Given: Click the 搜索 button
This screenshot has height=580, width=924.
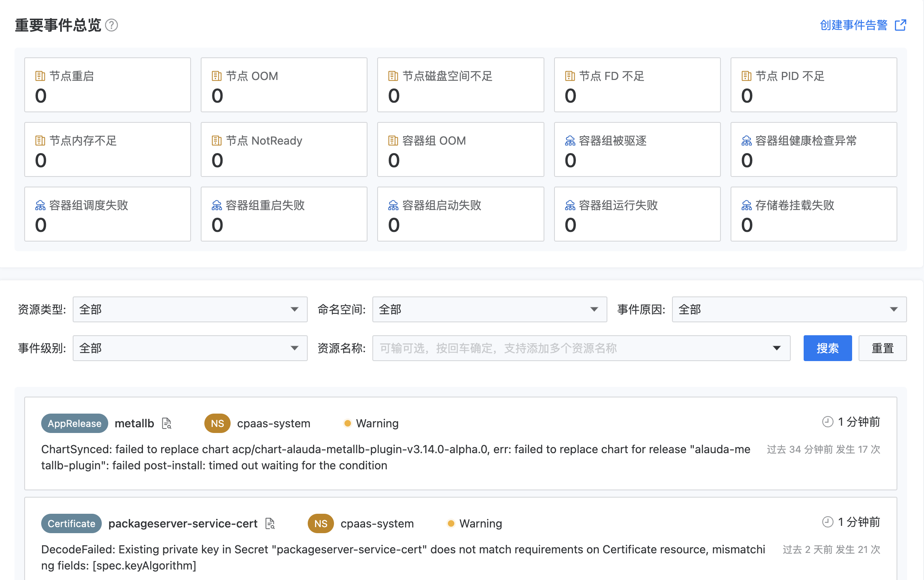Looking at the screenshot, I should point(827,348).
